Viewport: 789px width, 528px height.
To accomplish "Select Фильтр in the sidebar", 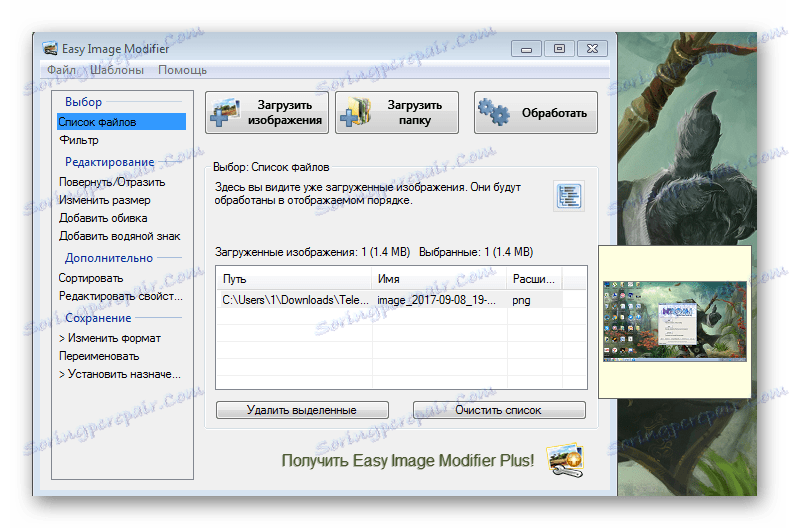I will 78,140.
